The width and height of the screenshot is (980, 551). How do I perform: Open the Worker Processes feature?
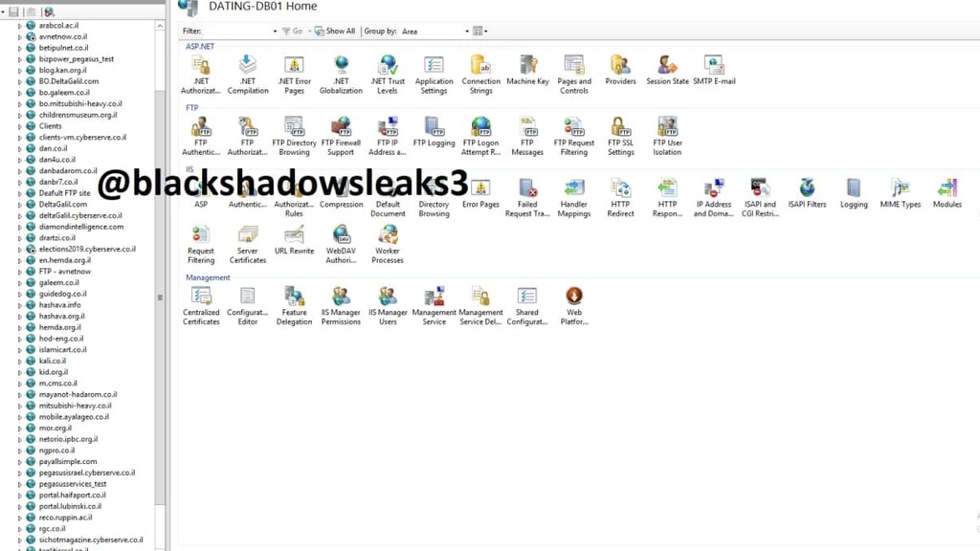point(388,235)
